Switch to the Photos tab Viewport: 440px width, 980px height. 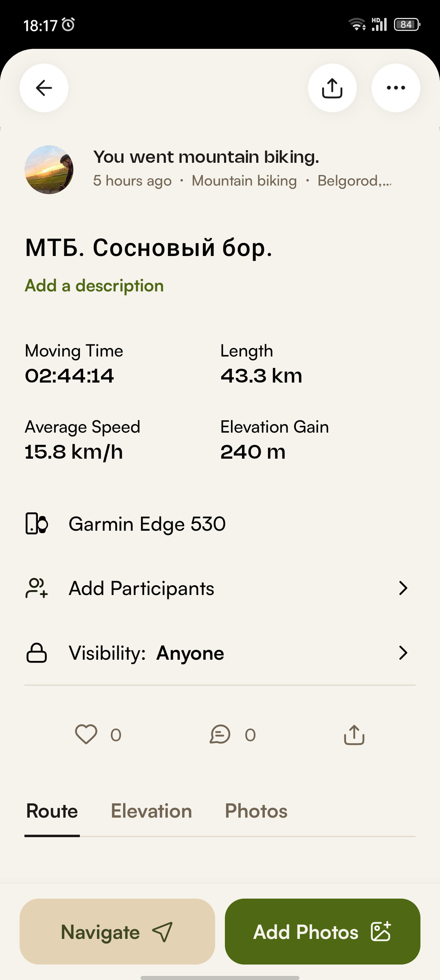coord(256,811)
